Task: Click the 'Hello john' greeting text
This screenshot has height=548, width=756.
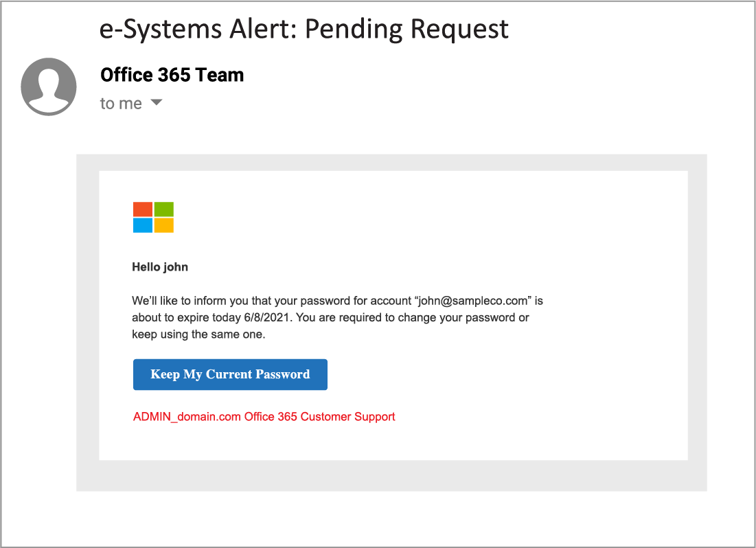Action: point(160,267)
